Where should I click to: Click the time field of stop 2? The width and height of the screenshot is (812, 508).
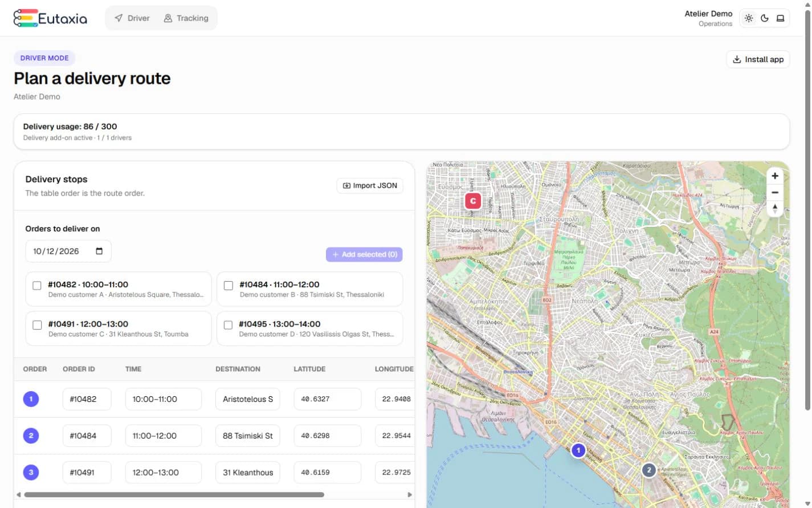pos(163,436)
